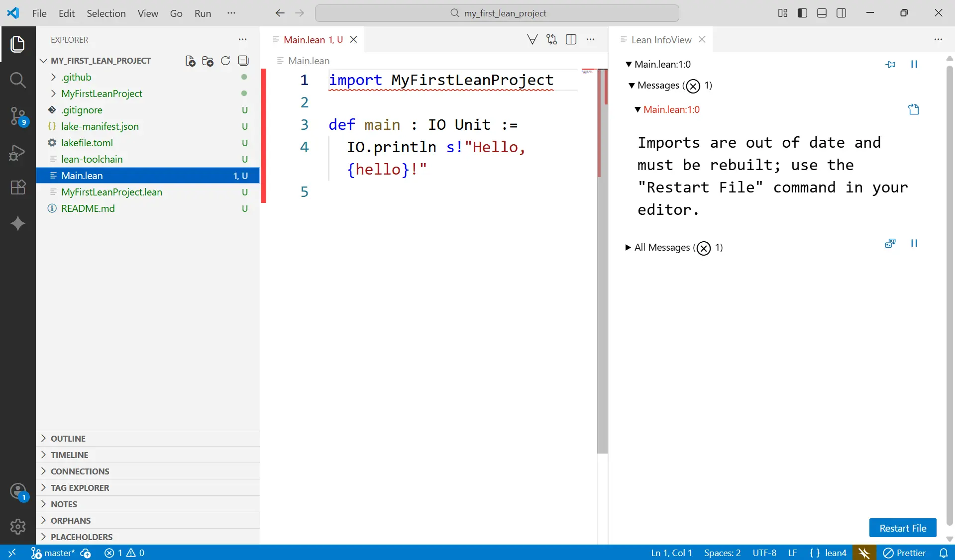Open the lakefile.toml file
This screenshot has width=955, height=560.
[87, 143]
